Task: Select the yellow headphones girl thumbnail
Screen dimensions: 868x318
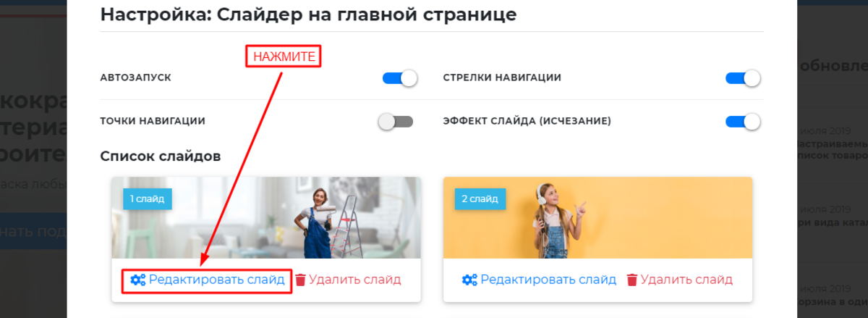Action: [x=597, y=217]
